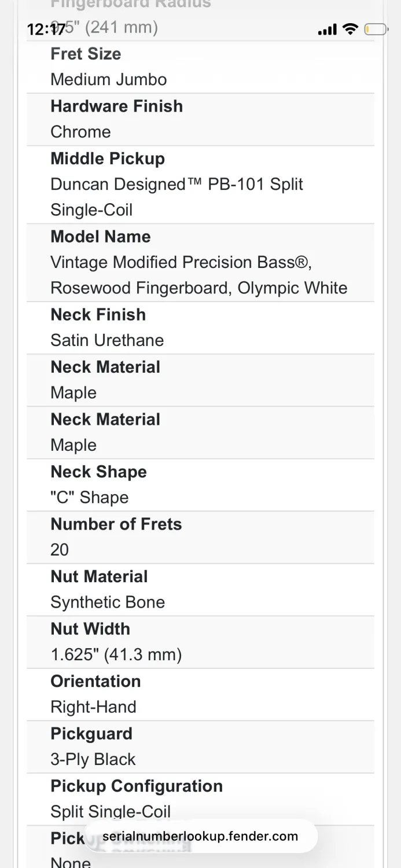Tap the cellular signal strength bars
Image resolution: width=401 pixels, height=868 pixels.
click(327, 30)
